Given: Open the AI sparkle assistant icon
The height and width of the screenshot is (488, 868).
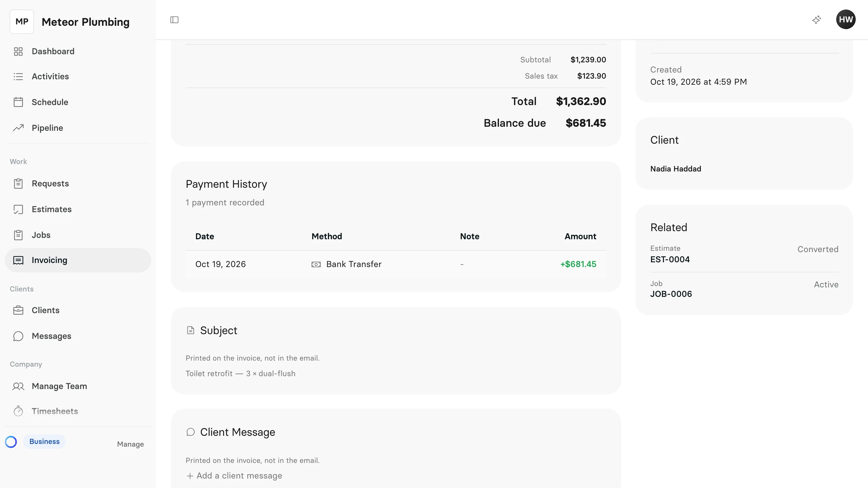Looking at the screenshot, I should (x=817, y=20).
